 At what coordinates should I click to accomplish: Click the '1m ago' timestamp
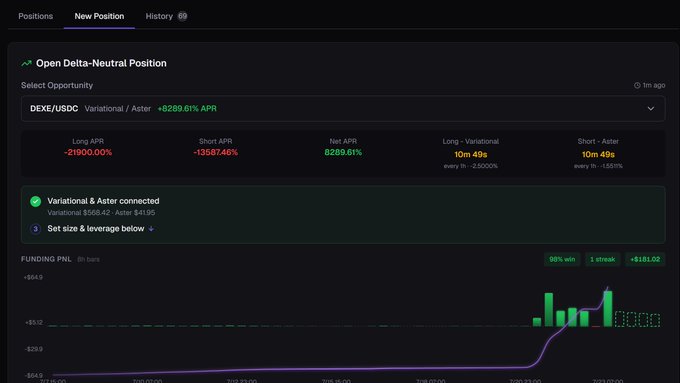(654, 85)
